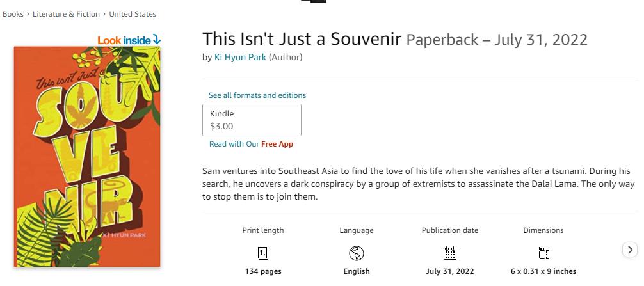The height and width of the screenshot is (286, 644).
Task: Click the Dimensions ruler icon
Action: click(543, 253)
